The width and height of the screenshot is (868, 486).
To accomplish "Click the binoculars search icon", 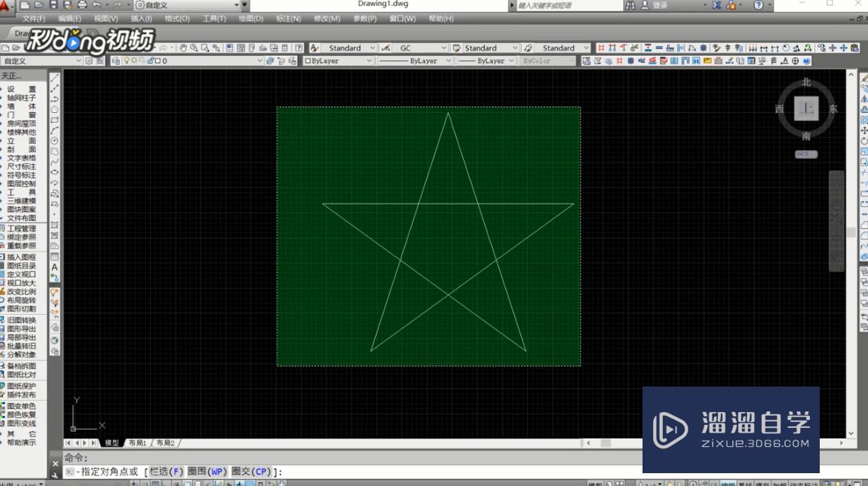I will click(630, 5).
